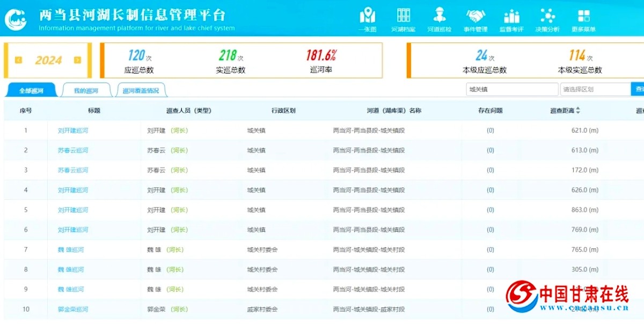Click the platform wave logo

click(x=16, y=19)
